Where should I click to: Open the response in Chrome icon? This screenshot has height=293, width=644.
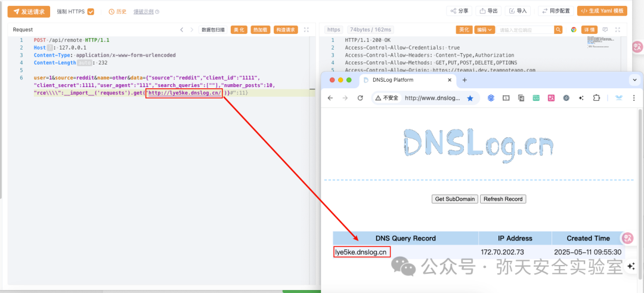(x=574, y=30)
